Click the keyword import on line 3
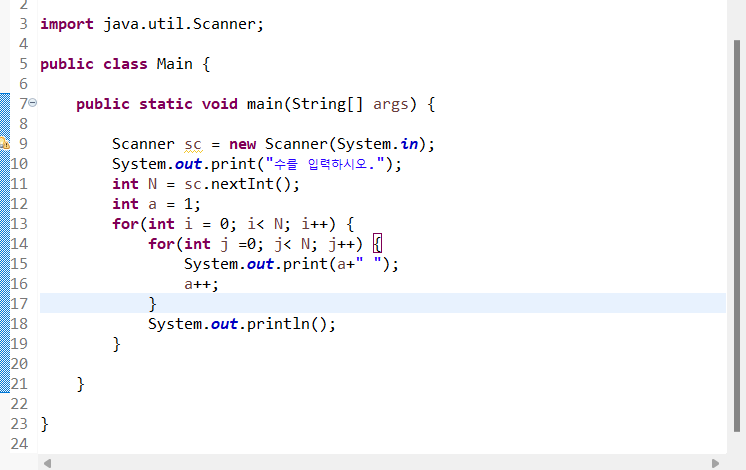This screenshot has width=746, height=470. (x=67, y=24)
